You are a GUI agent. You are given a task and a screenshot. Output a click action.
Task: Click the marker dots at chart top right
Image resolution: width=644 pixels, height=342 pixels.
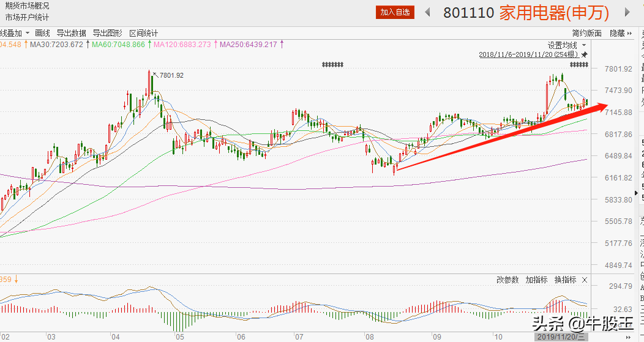coord(578,64)
